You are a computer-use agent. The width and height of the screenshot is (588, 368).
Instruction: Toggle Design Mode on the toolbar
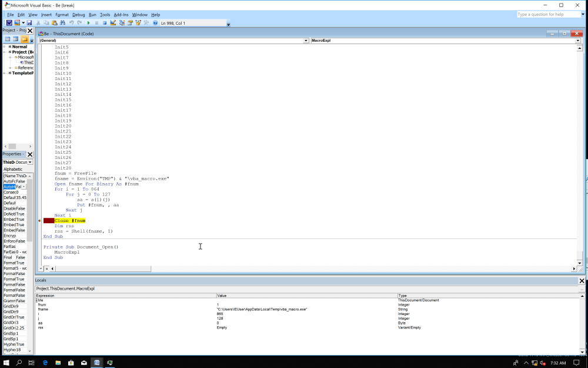pos(113,22)
